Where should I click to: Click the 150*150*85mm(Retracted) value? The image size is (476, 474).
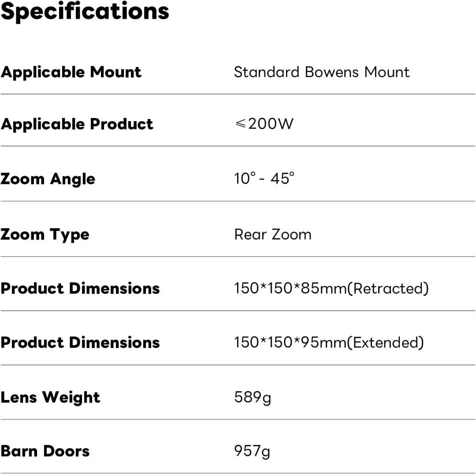(x=331, y=289)
